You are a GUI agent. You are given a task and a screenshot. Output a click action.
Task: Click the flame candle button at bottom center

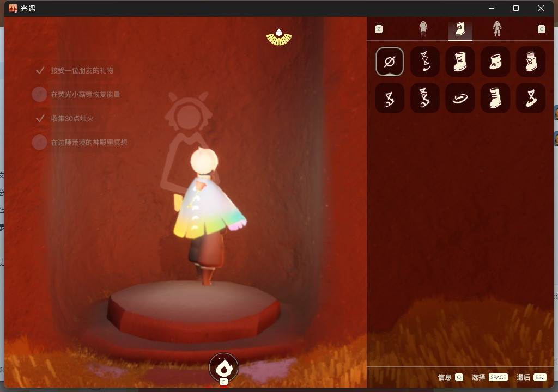point(223,367)
